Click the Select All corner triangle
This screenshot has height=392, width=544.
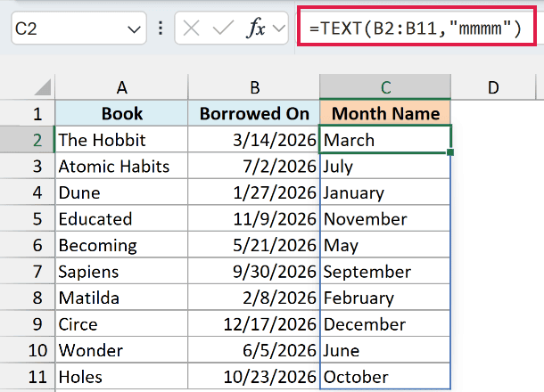pos(42,87)
